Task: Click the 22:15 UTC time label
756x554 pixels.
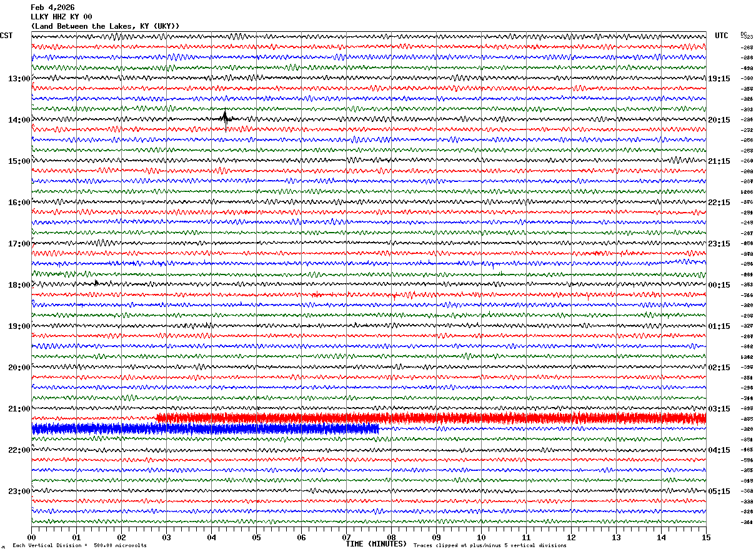Action: 719,203
